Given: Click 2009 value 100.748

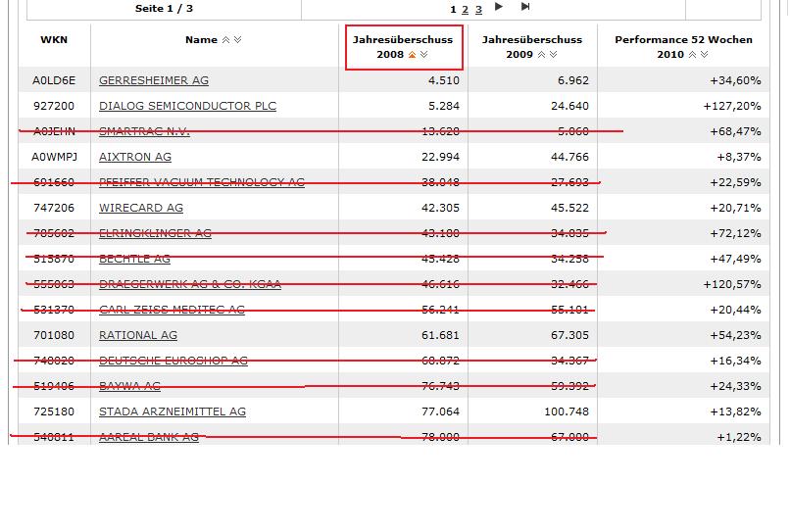Looking at the screenshot, I should [567, 411].
